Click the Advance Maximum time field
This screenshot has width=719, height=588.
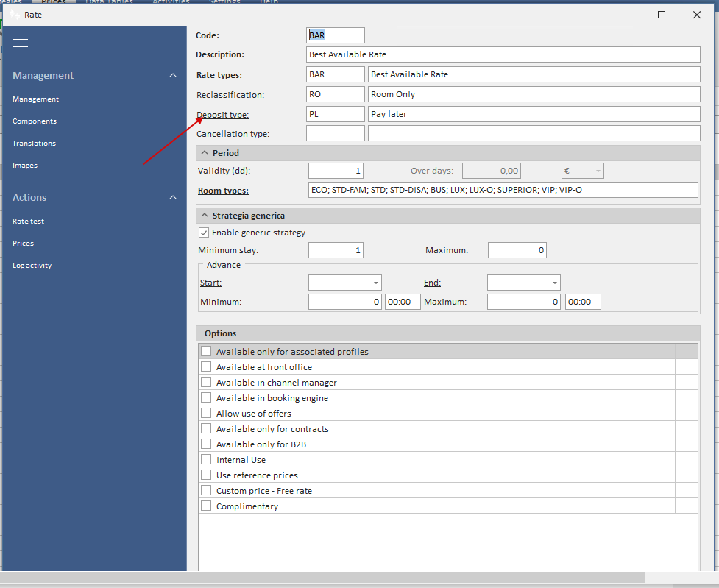click(583, 302)
